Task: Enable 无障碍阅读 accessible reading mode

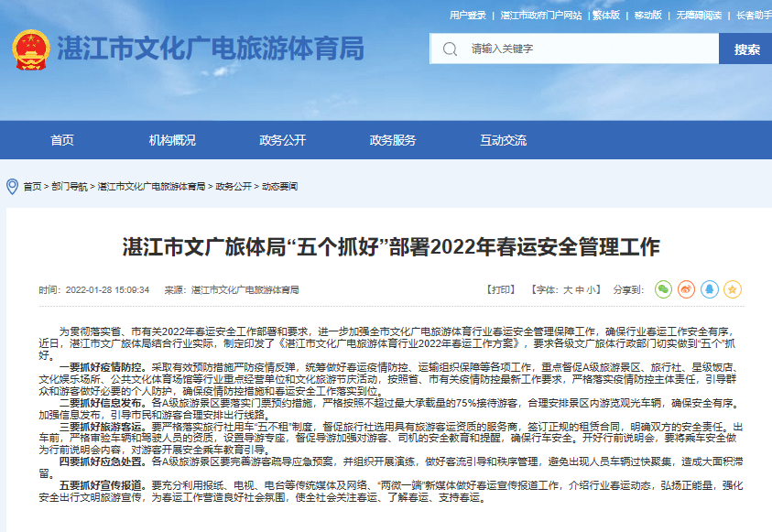Action: pyautogui.click(x=700, y=13)
